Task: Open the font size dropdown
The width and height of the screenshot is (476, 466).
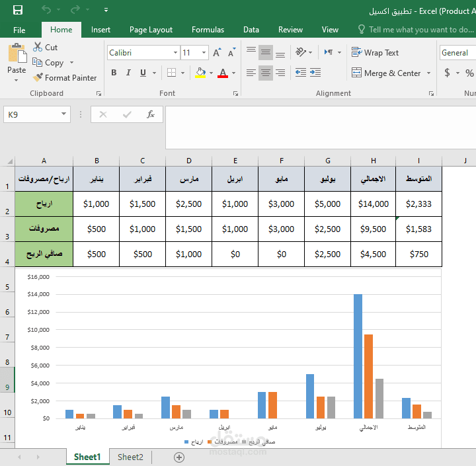Action: (204, 52)
